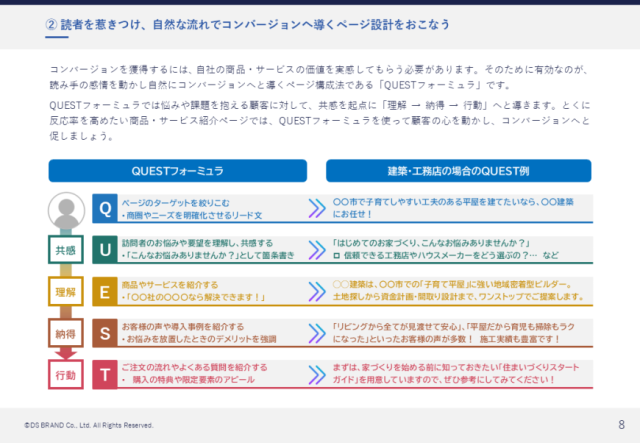
Task: Click example text はじめてのお家づくり
Action: tap(431, 243)
